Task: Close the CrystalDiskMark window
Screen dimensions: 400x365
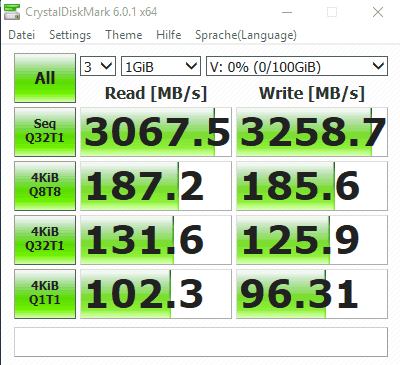Action: [x=378, y=12]
